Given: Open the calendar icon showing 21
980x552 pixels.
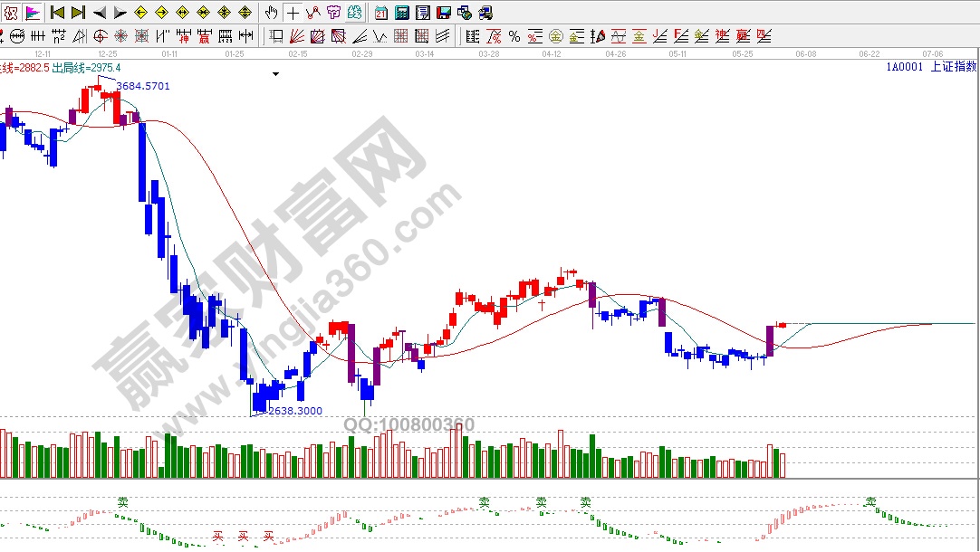Looking at the screenshot, I should pos(380,13).
